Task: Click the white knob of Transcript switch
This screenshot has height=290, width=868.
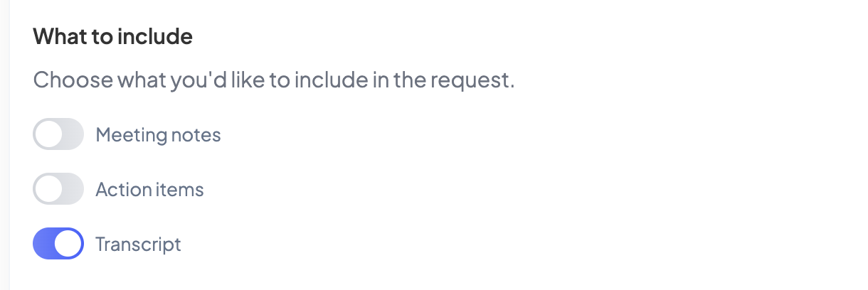Action: coord(69,245)
